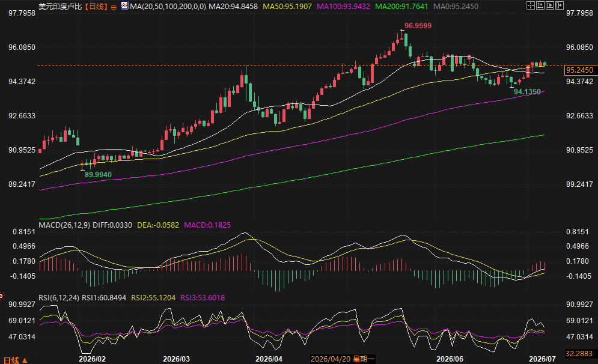The width and height of the screenshot is (598, 364).
Task: Expand the 日线 period selector at bottom-left
Action: tap(15, 360)
